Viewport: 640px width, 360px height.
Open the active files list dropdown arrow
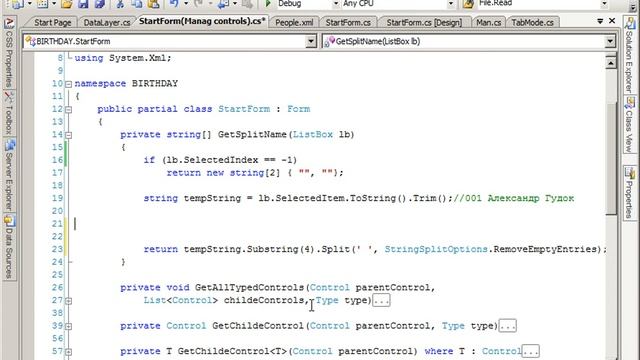point(600,21)
